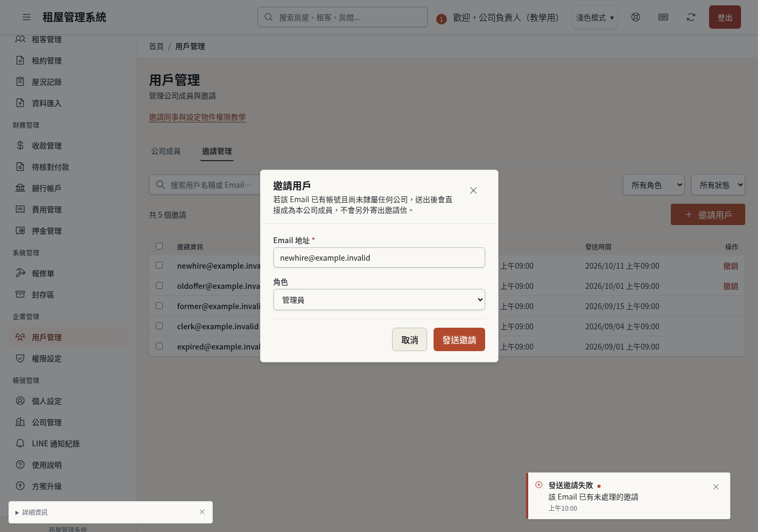Click the 搜索用戶名稱或 Email search field
Screen dimensions: 766x532
tap(204, 185)
